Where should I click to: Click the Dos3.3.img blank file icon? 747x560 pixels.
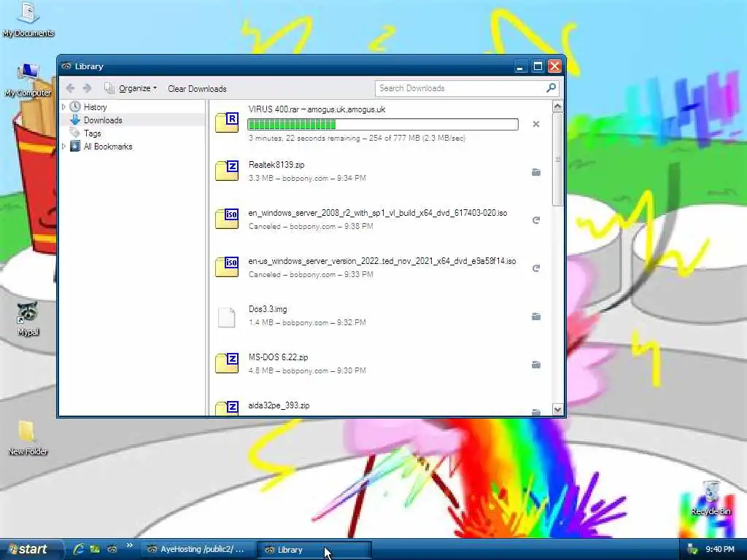(227, 317)
